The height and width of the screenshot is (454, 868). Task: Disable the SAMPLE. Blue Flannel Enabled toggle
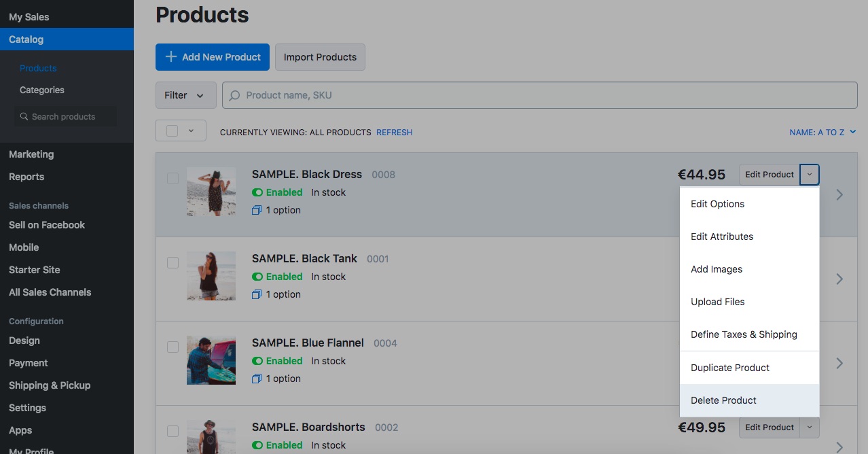click(x=257, y=361)
